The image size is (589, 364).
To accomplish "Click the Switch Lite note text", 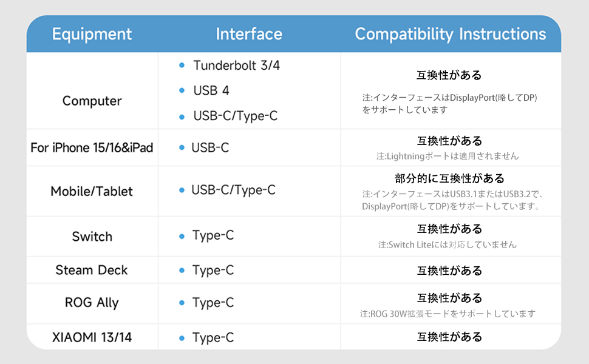I will click(x=448, y=244).
